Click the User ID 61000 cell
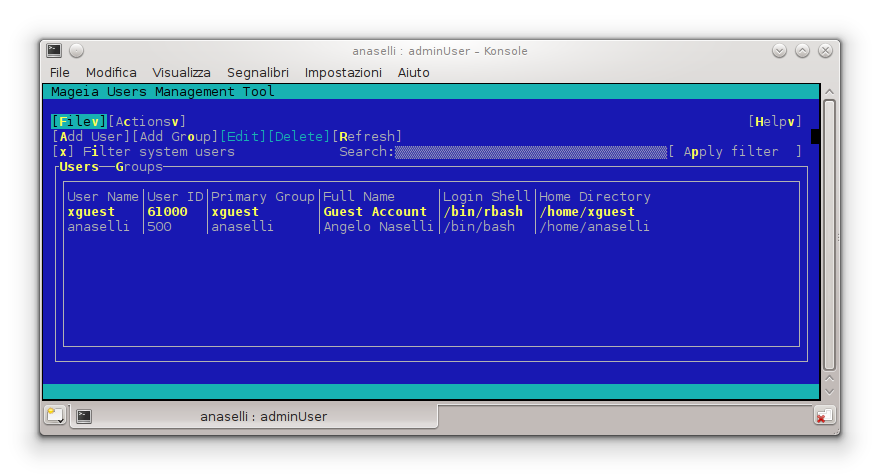Screen dimensions: 880x475 coord(167,212)
